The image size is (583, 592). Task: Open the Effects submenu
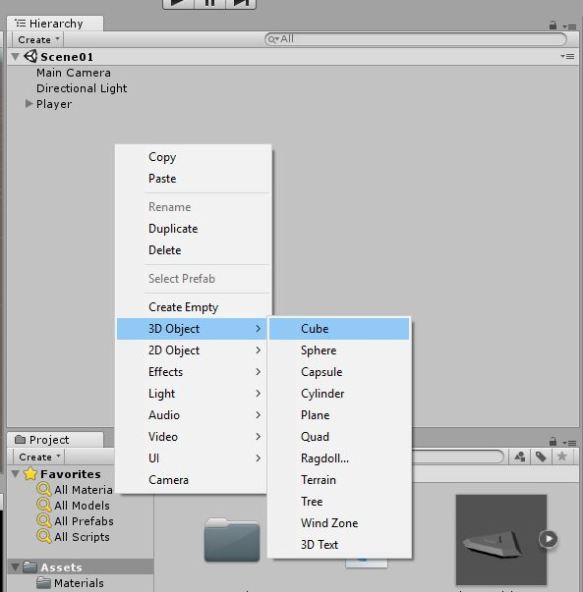tap(192, 372)
